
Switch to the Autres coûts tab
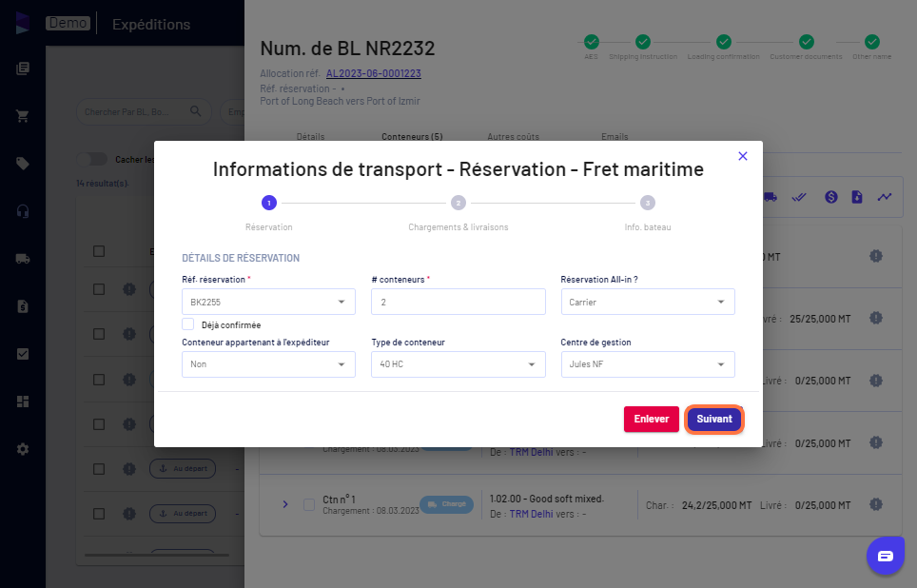[x=513, y=136]
